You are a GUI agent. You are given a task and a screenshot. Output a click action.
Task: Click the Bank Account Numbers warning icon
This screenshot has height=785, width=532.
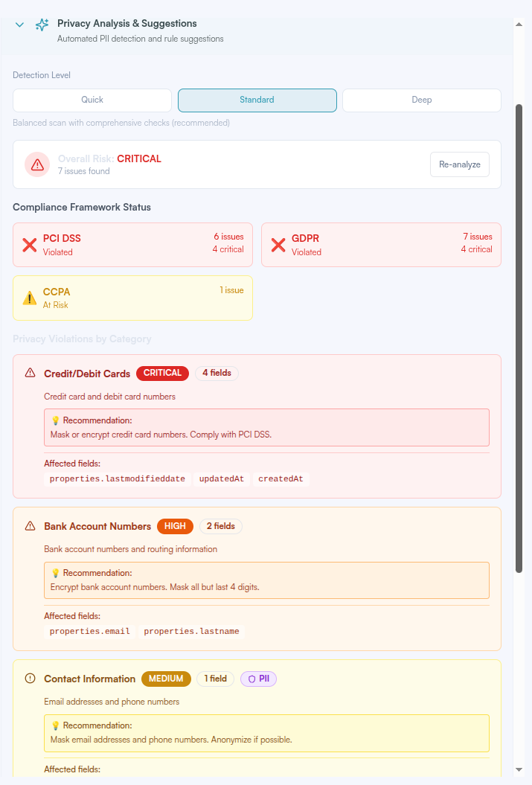(x=31, y=526)
